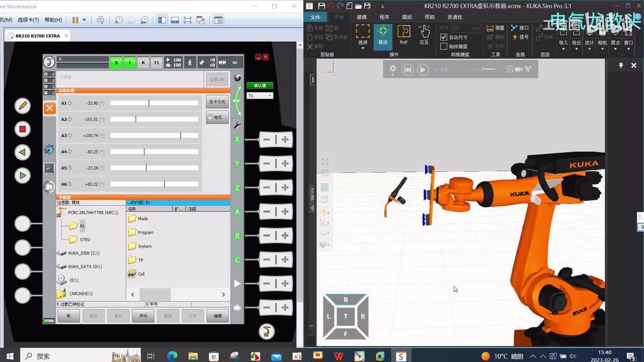This screenshot has width=644, height=362.
Task: Click the red STOP key on the smartPAD
Action: 23,129
